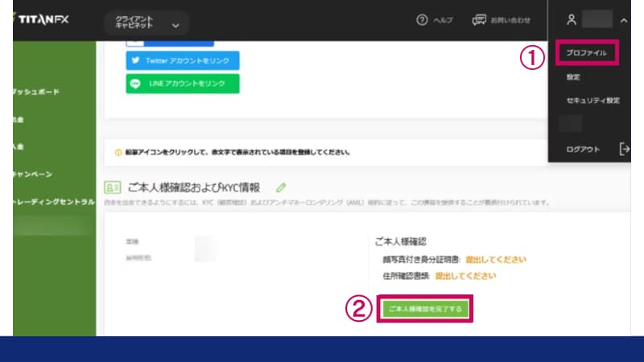This screenshot has height=362, width=644.
Task: Select ログアウト to sign out
Action: tap(583, 149)
